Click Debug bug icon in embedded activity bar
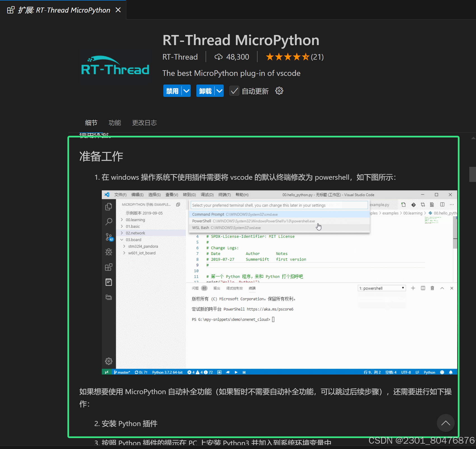Viewport: 476px width, 449px height. click(109, 252)
